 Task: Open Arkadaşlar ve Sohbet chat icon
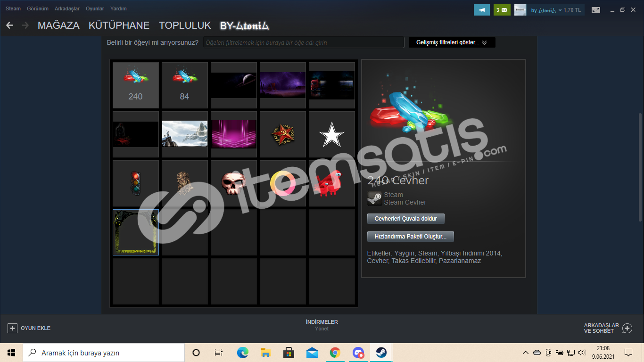(x=627, y=328)
